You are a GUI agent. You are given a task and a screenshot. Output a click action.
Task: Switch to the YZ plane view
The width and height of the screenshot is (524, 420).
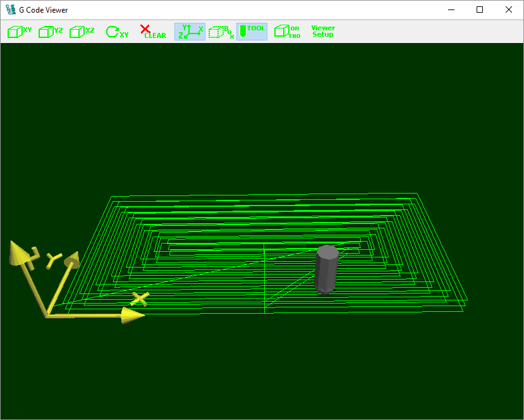tap(51, 32)
